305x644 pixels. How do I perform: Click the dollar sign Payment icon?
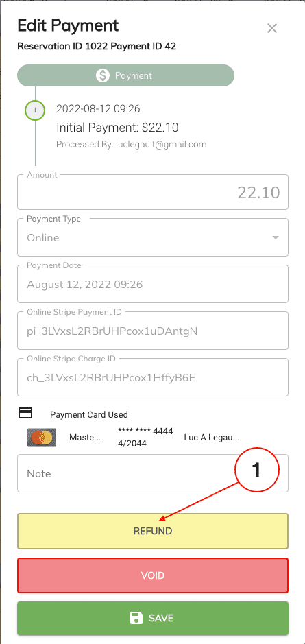tap(103, 75)
